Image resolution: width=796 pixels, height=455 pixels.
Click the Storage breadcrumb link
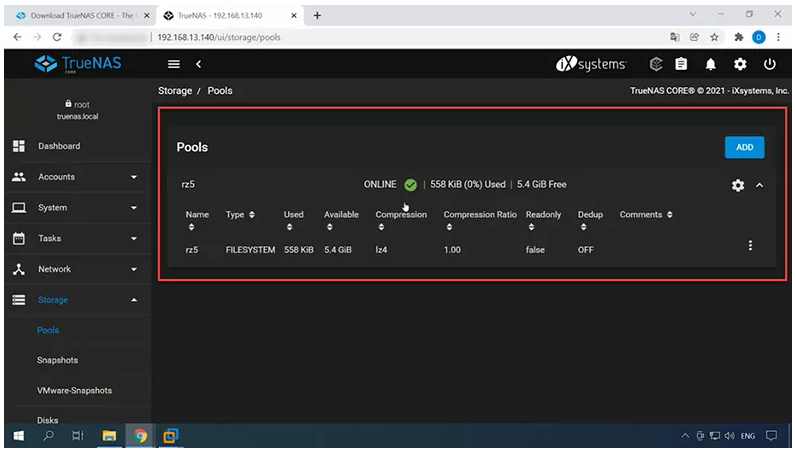175,91
